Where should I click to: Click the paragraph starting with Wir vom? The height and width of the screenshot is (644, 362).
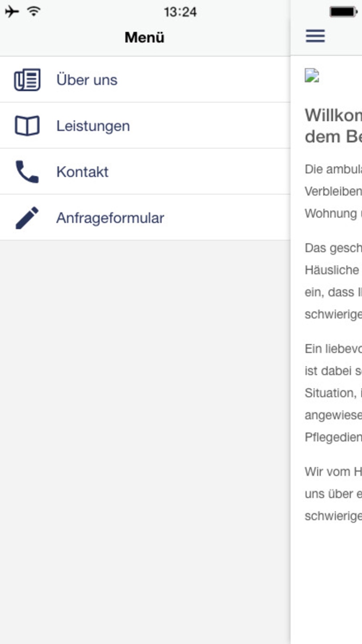coord(333,494)
